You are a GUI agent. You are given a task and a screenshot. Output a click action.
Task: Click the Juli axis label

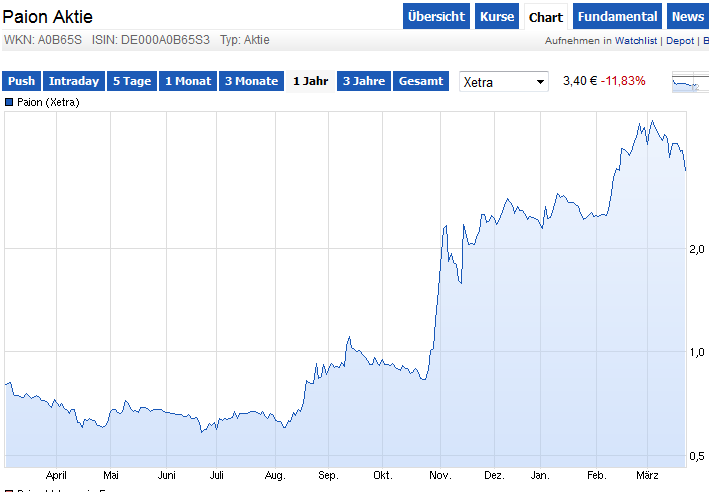pos(217,475)
